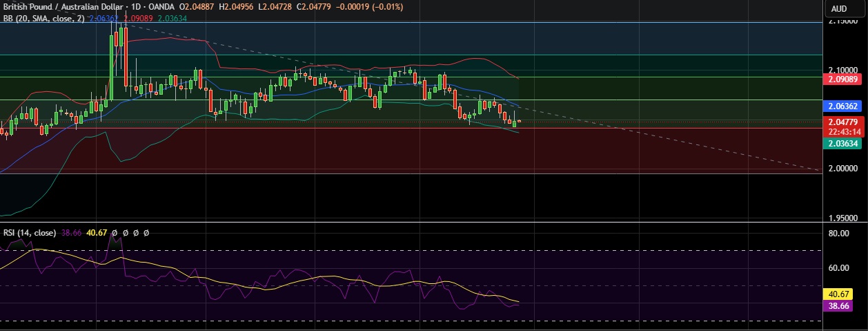Click the green 2.03634 BB value in legend

click(x=172, y=19)
